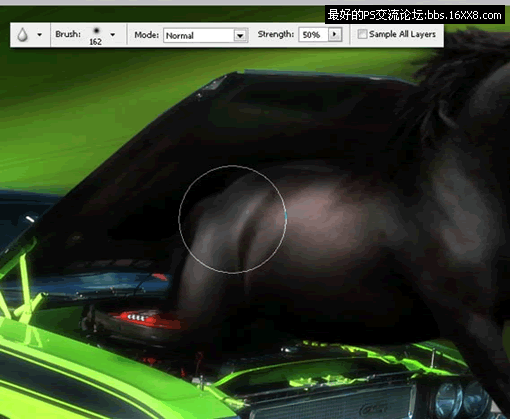Click into the Strength 50% field
This screenshot has width=510, height=419.
[314, 35]
